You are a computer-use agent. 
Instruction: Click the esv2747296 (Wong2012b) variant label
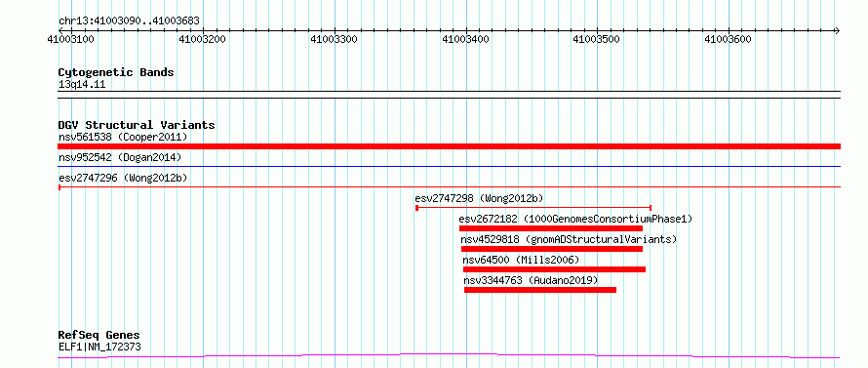pos(123,178)
